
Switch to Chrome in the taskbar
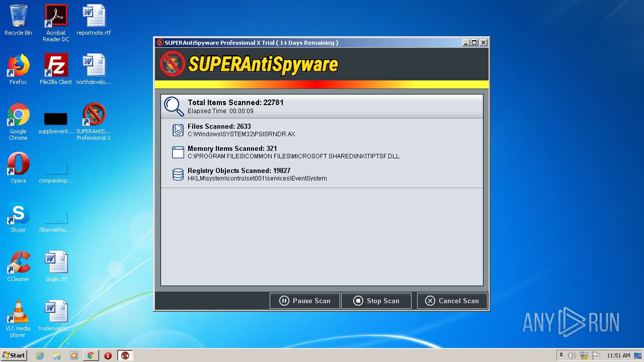[91, 355]
